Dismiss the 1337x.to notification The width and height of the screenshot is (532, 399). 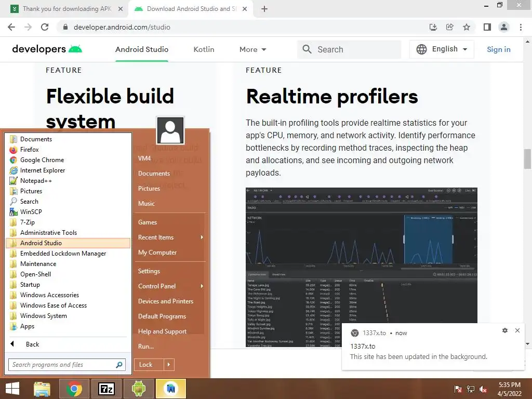pos(517,330)
